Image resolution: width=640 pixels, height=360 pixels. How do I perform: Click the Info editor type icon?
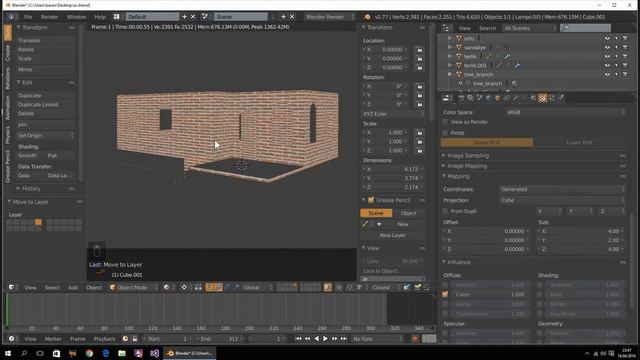(11, 17)
